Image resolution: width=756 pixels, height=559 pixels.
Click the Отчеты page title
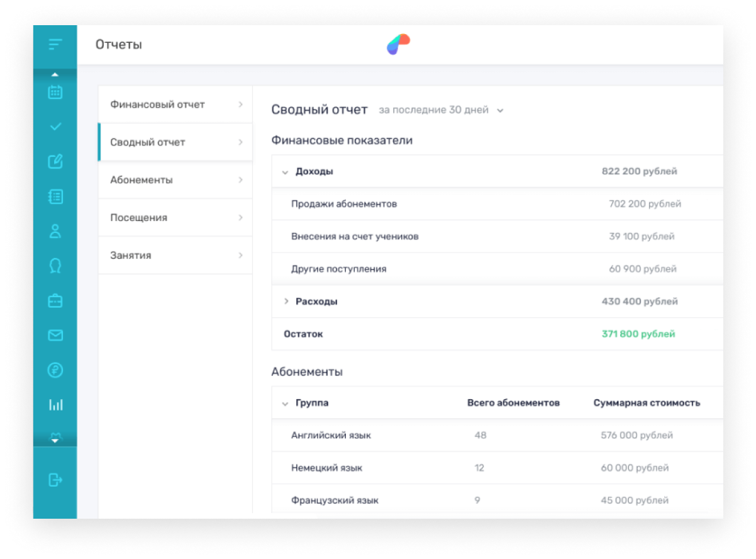pyautogui.click(x=119, y=45)
